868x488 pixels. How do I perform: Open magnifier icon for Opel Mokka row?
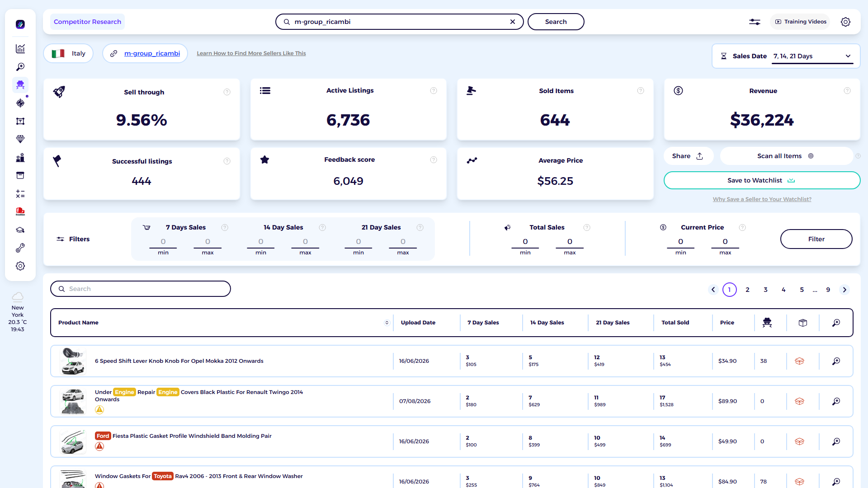pyautogui.click(x=836, y=361)
